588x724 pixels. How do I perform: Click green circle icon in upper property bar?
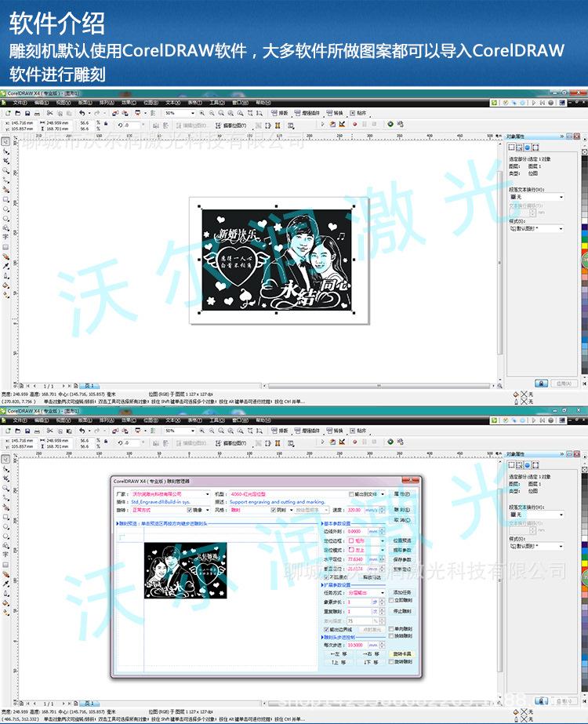390,124
